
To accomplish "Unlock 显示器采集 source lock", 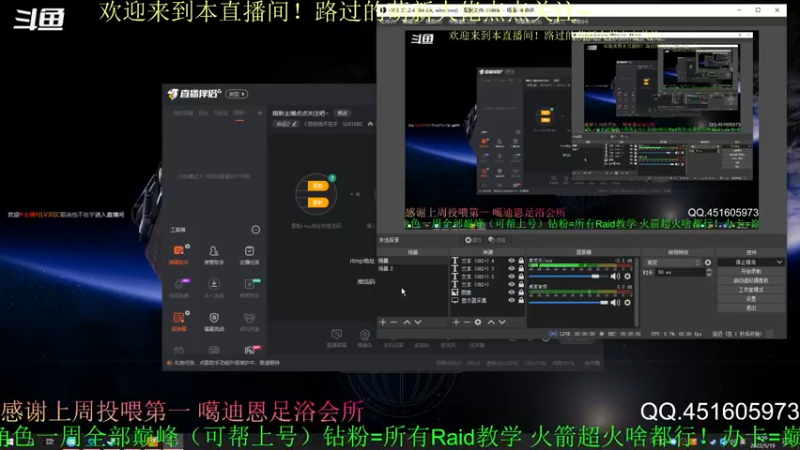I will [x=521, y=301].
